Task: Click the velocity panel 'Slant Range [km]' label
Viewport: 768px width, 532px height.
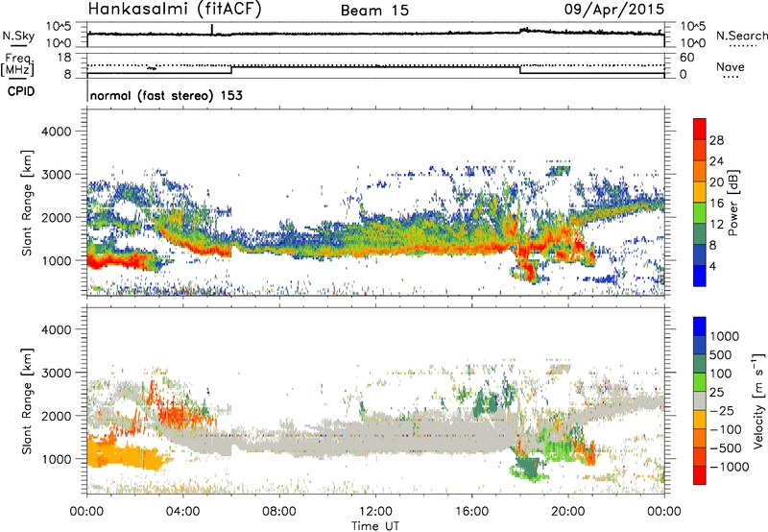Action: click(x=27, y=400)
